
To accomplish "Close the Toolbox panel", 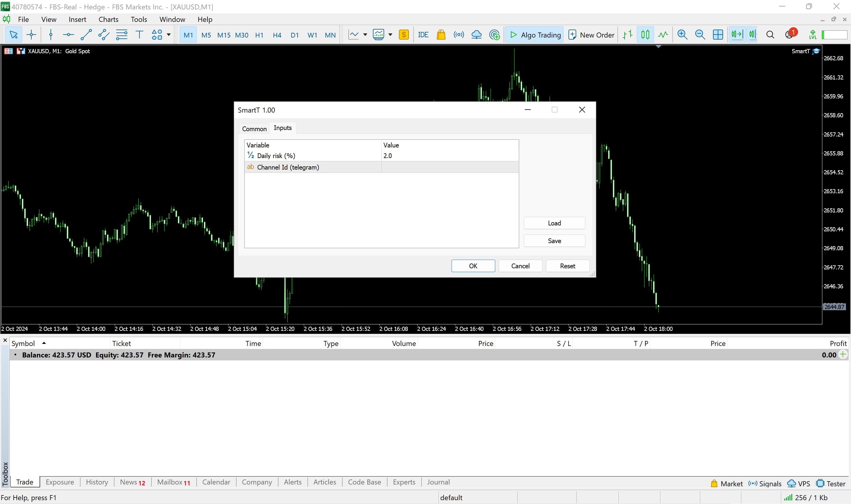I will tap(5, 340).
